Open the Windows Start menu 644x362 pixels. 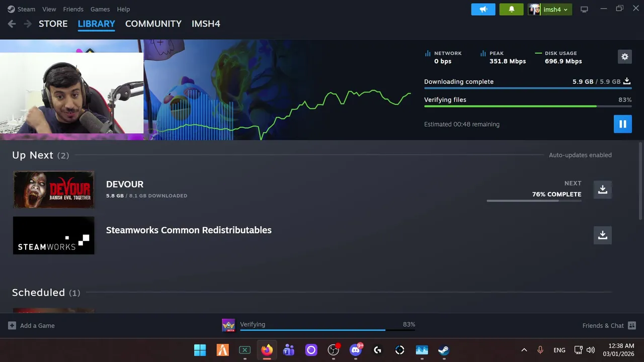pos(200,350)
